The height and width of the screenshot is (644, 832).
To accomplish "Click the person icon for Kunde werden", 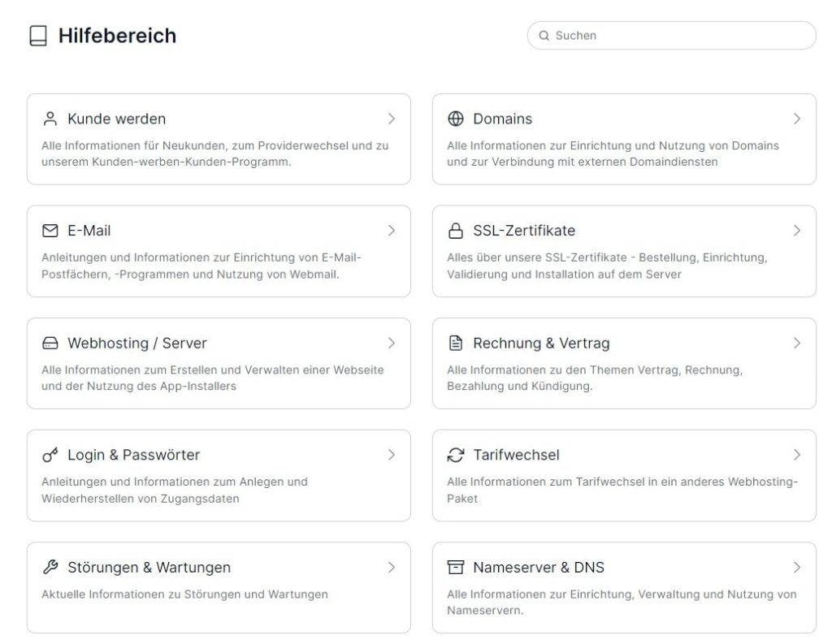I will [50, 119].
